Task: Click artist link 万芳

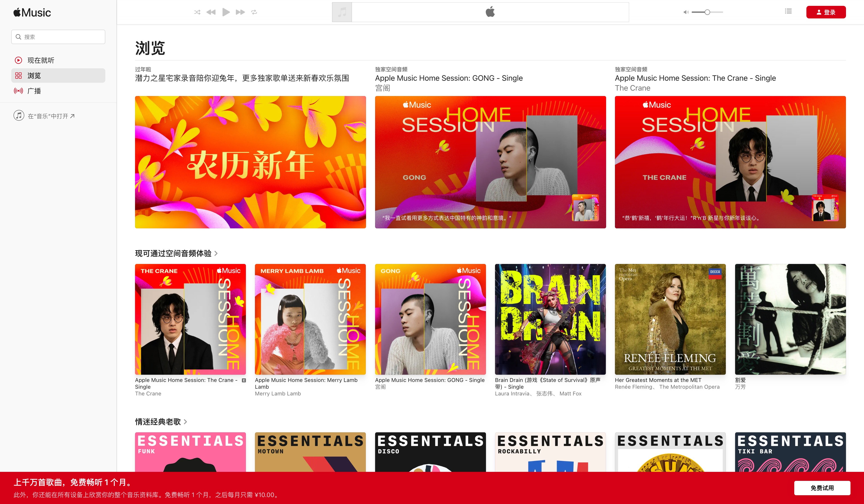Action: pyautogui.click(x=740, y=387)
